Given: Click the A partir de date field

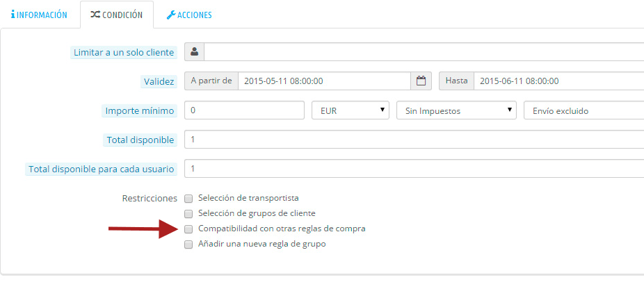Looking at the screenshot, I should coord(325,81).
